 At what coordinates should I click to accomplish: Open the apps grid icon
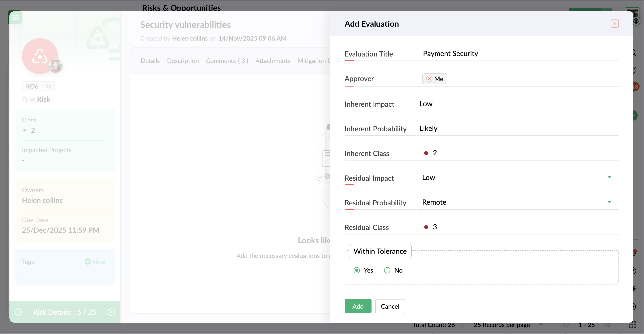tap(632, 325)
